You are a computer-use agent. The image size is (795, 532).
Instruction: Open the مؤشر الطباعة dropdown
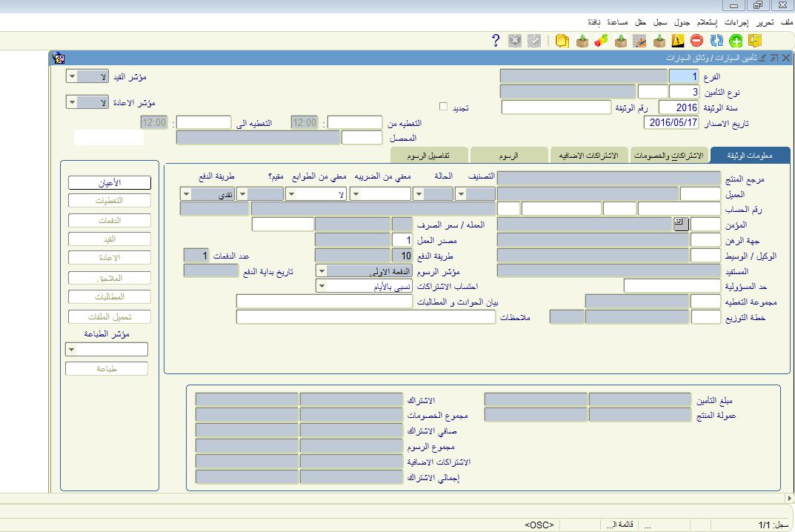[71, 349]
